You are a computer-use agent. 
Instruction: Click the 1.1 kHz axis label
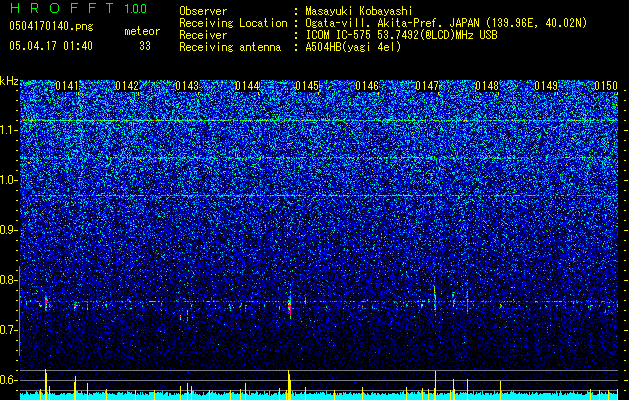coord(9,130)
